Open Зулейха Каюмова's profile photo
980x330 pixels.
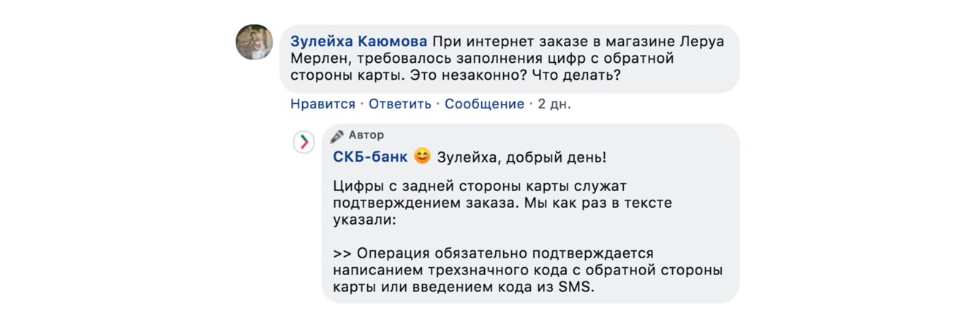tap(255, 42)
